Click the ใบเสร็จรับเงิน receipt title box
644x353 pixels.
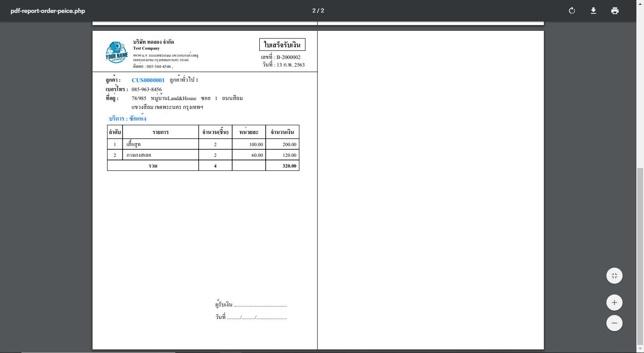[x=282, y=45]
